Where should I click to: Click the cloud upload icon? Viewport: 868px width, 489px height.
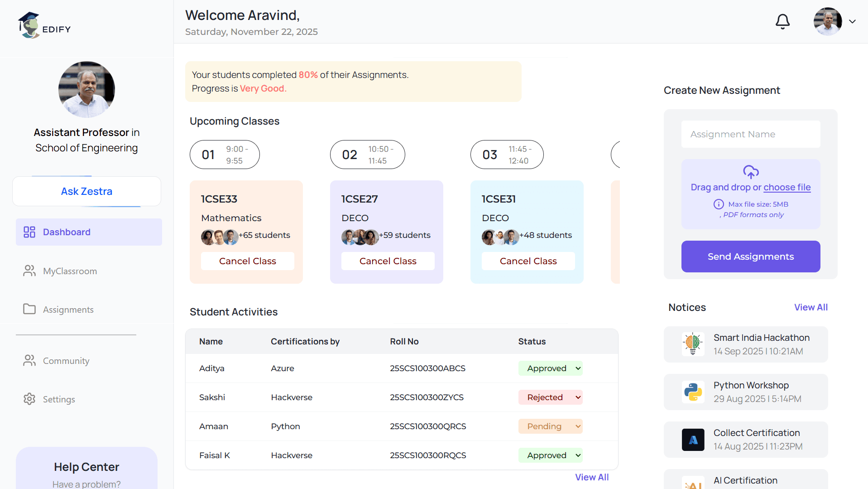click(751, 172)
